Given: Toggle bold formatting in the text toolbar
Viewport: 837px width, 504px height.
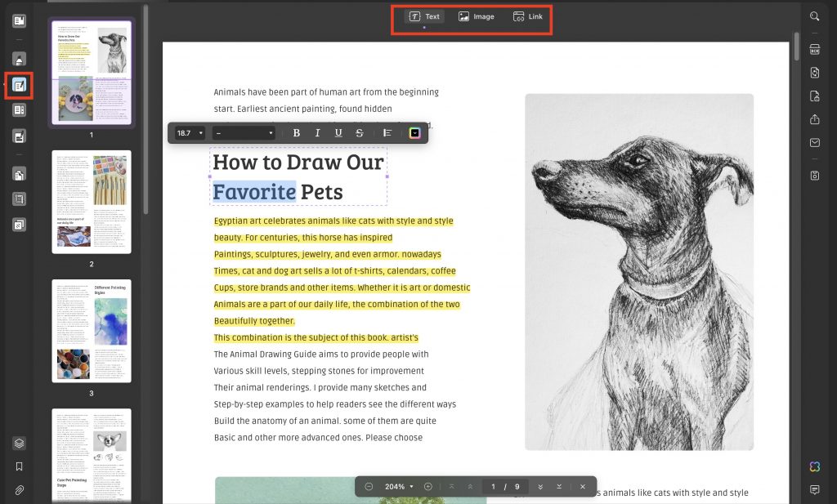Looking at the screenshot, I should coord(297,132).
